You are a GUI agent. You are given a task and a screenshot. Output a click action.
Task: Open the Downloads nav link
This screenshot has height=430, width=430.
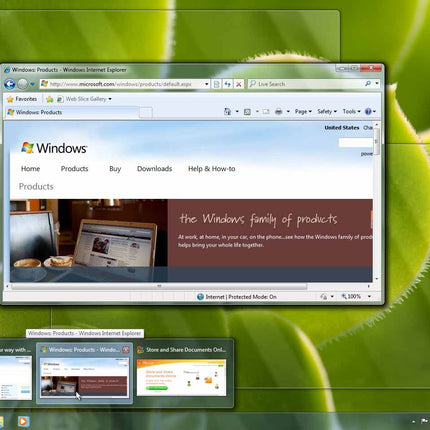[x=154, y=169]
